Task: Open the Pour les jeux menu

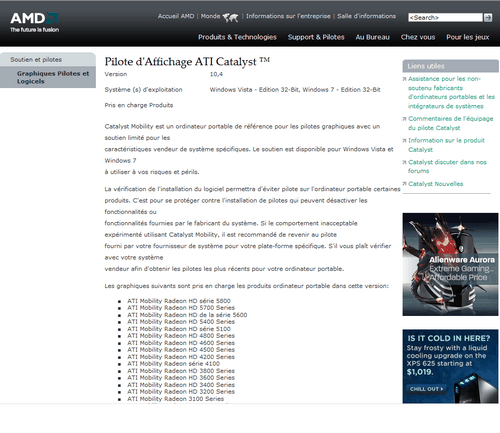Action: 468,37
